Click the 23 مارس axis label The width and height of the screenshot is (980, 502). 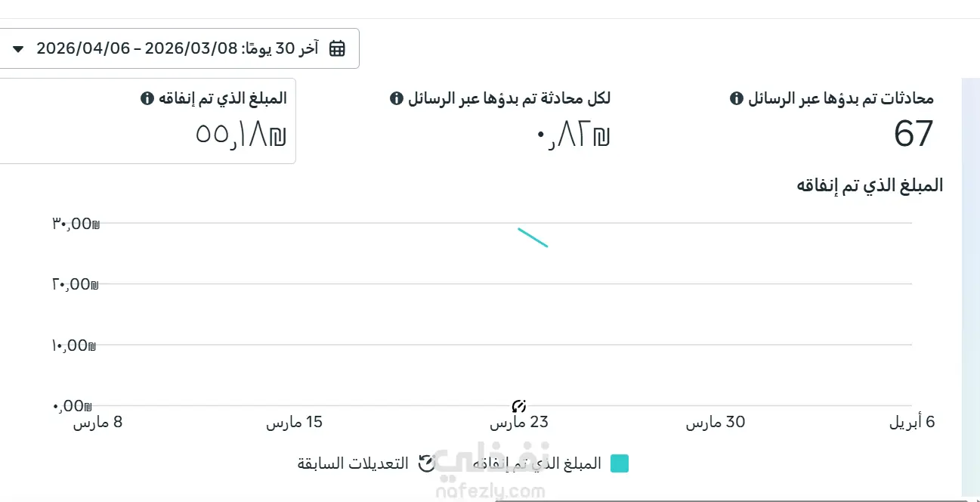pyautogui.click(x=518, y=422)
